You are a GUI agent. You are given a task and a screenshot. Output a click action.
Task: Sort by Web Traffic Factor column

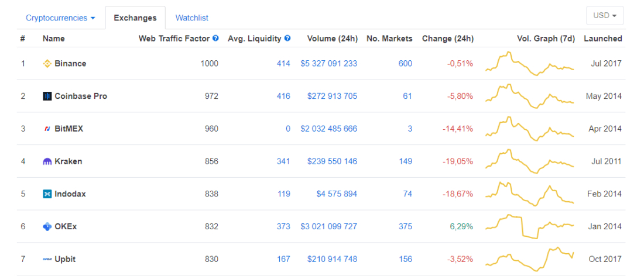175,39
